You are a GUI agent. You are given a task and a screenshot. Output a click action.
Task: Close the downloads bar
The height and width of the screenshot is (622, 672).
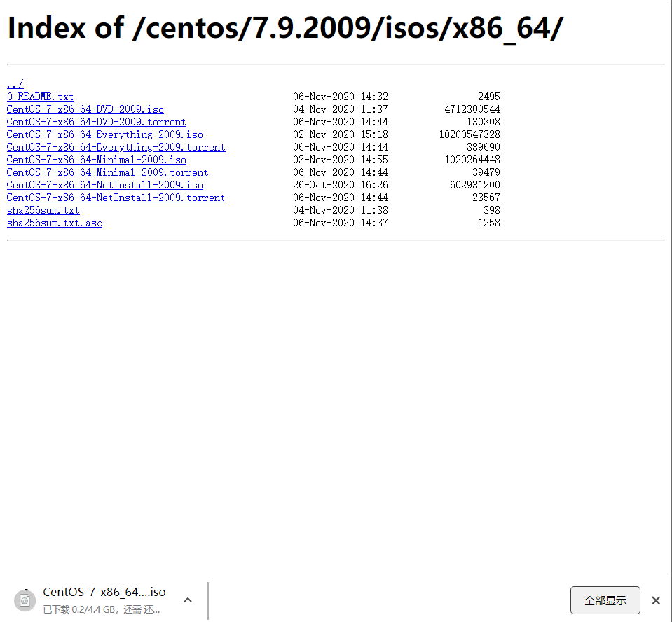[x=656, y=600]
